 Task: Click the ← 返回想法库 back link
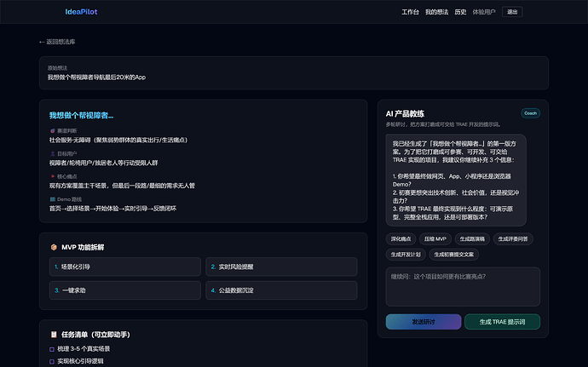coord(57,42)
